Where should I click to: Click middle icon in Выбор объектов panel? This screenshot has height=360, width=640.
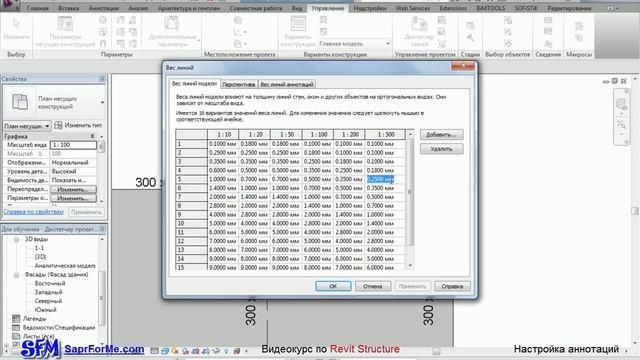pyautogui.click(x=508, y=31)
